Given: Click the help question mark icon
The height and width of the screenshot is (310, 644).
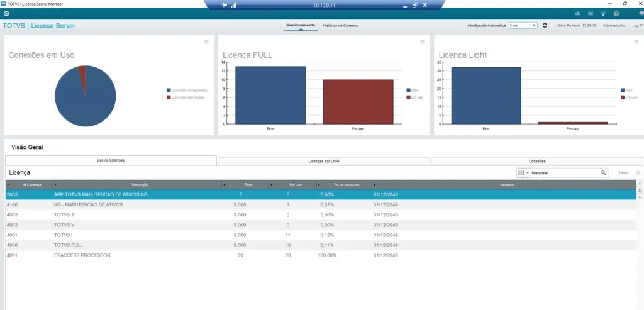Looking at the screenshot, I should pos(616,13).
